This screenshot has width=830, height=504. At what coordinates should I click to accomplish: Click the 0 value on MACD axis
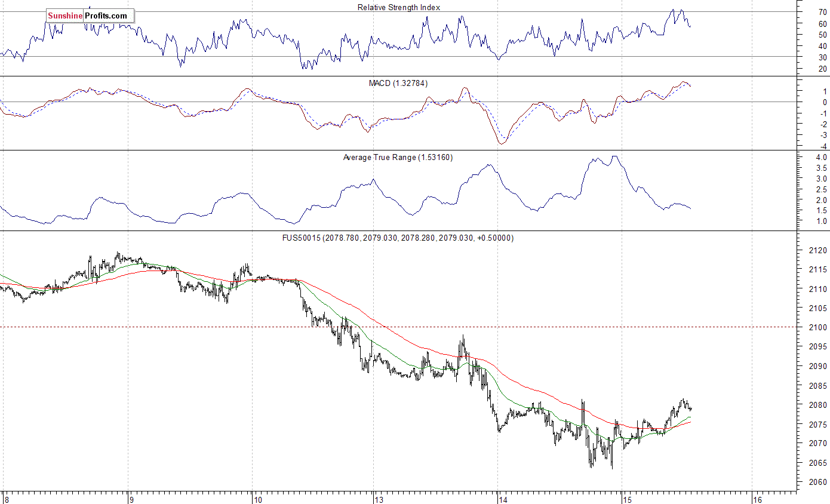point(825,102)
